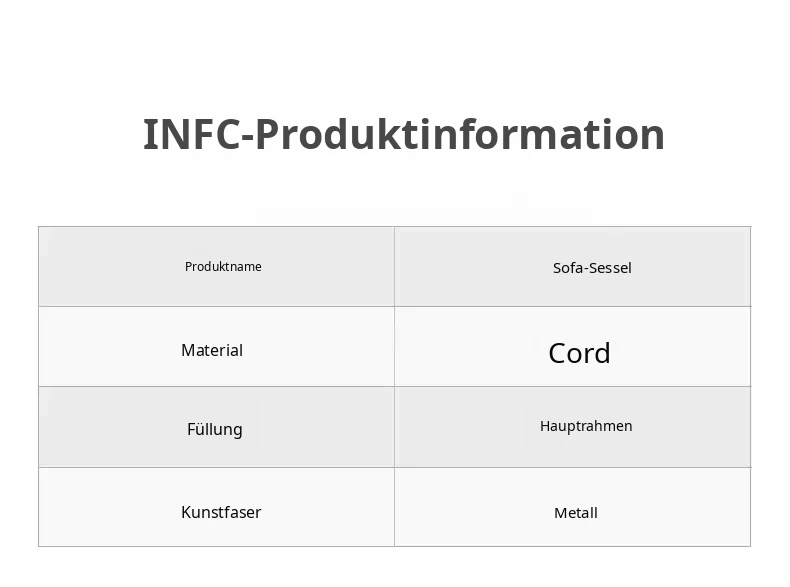Screen dimensions: 790x587
Task: Select the Produktname table cell
Action: point(217,267)
